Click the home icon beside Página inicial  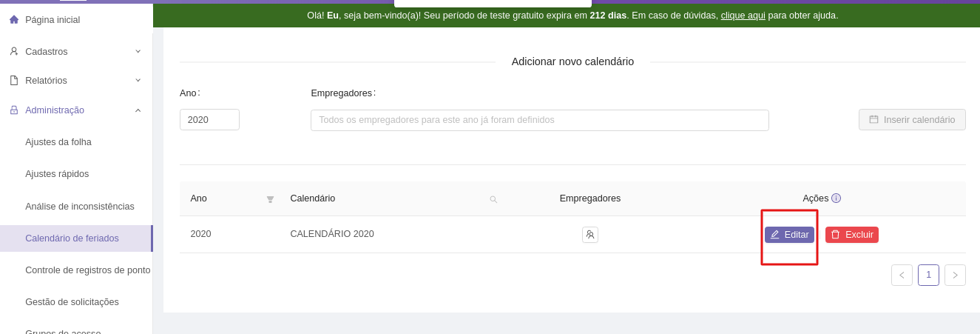(14, 19)
